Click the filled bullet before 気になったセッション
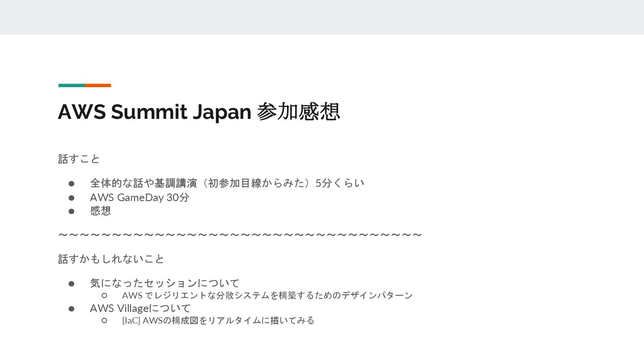Screen dimensions: 644x362 71,283
